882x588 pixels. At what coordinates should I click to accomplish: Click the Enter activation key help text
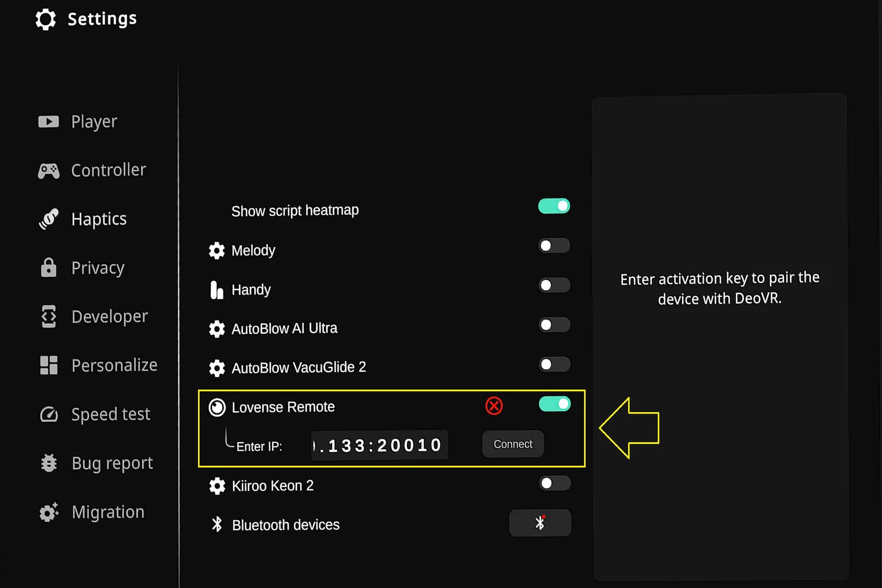pyautogui.click(x=719, y=288)
